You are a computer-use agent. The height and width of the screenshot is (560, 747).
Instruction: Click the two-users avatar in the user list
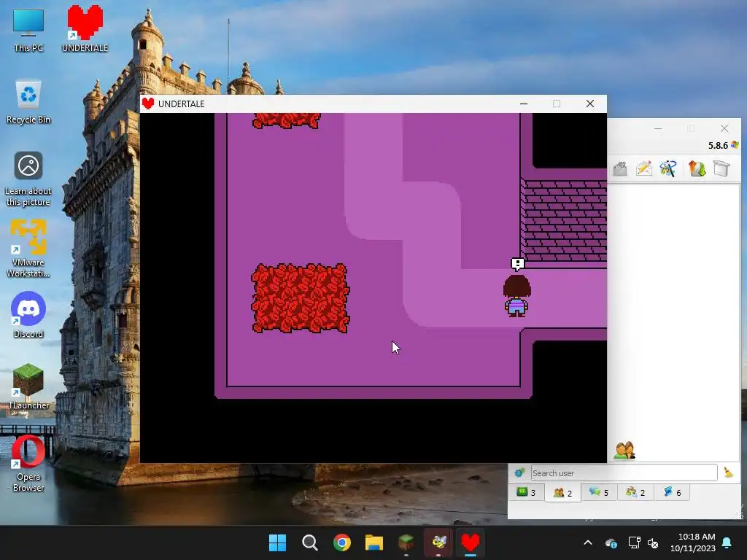pyautogui.click(x=624, y=451)
